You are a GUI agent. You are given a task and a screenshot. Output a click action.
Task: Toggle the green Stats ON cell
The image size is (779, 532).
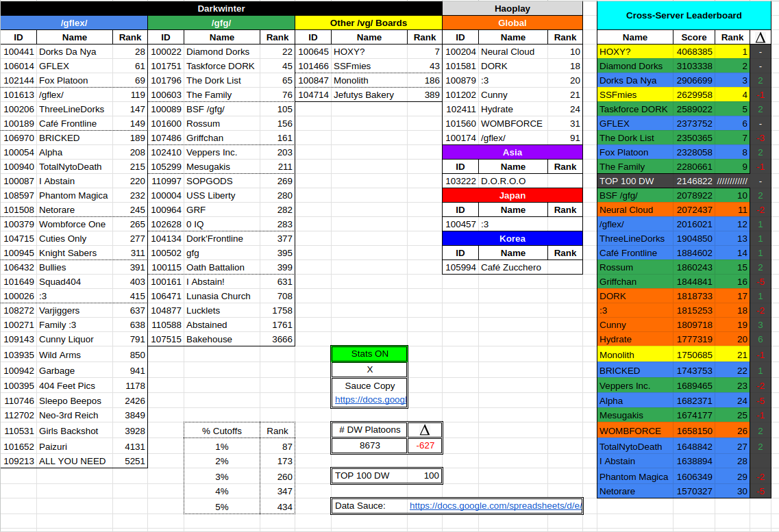point(369,354)
